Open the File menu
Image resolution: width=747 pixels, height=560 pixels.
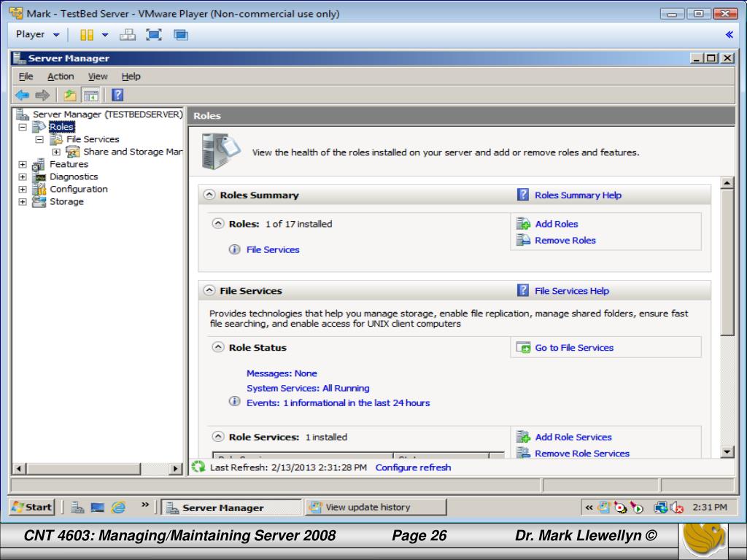(x=26, y=76)
